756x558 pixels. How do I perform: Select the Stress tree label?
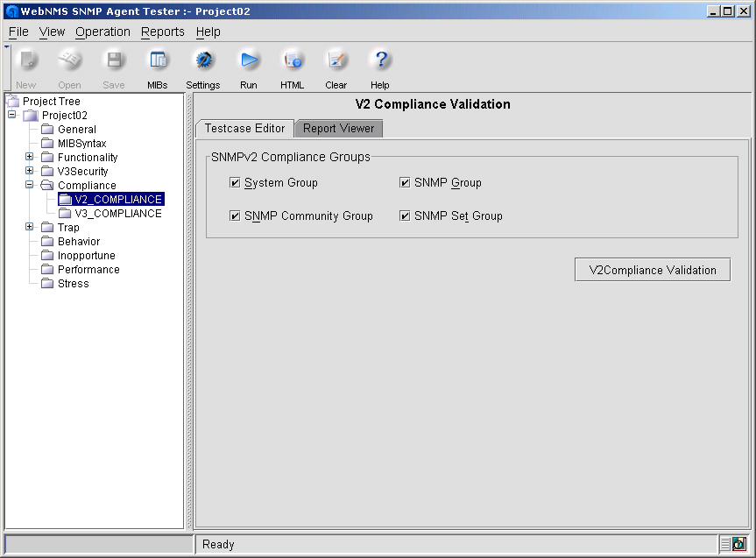tap(74, 283)
